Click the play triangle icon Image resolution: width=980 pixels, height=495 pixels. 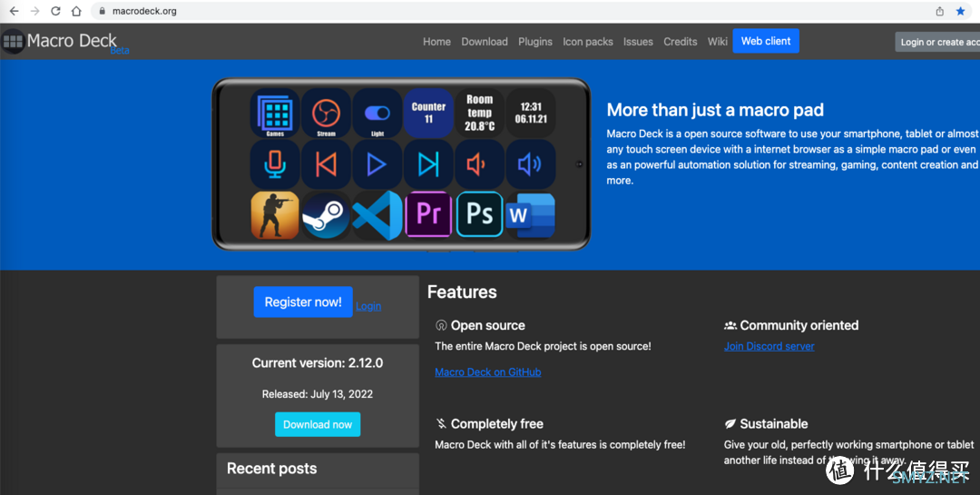[377, 164]
